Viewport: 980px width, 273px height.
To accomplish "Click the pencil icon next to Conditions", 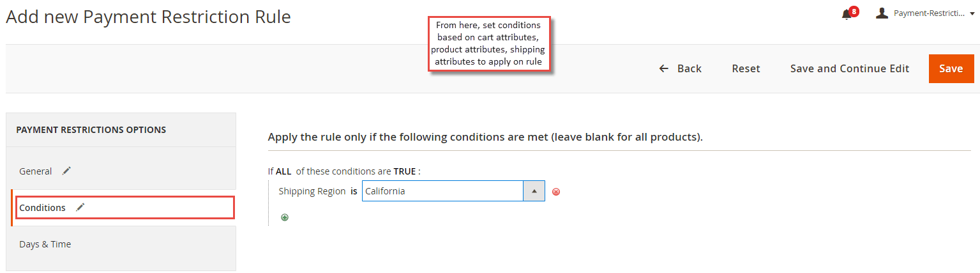I will click(80, 207).
